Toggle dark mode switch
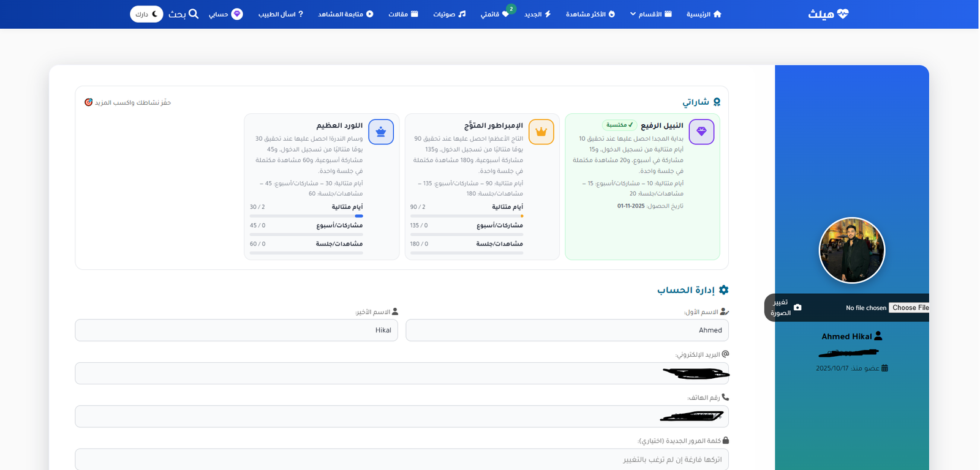 tap(146, 14)
